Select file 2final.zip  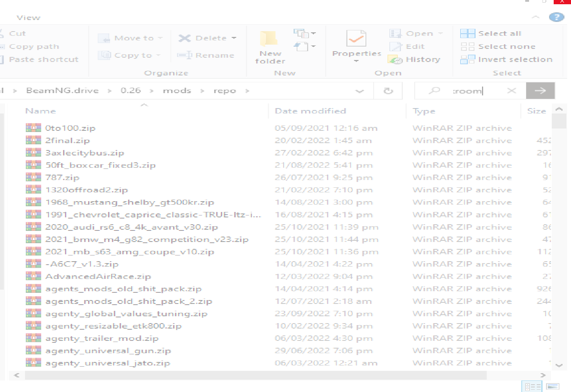click(x=67, y=140)
